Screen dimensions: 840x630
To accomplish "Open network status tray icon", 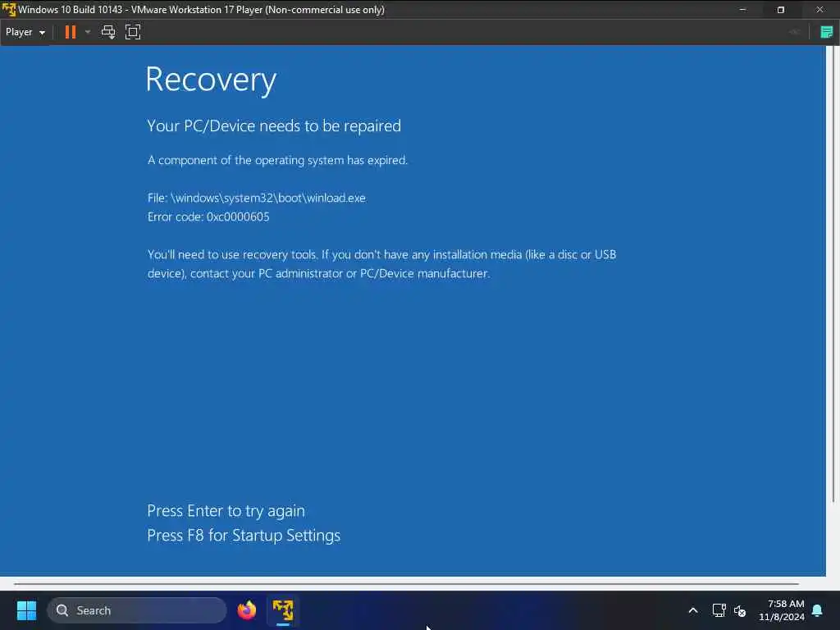I will point(719,610).
